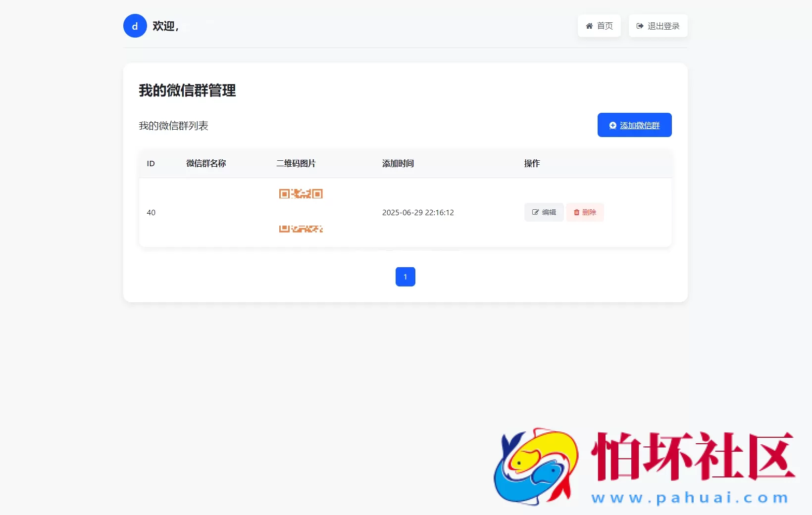
Task: Select page 1 in the pagination
Action: [x=405, y=277]
